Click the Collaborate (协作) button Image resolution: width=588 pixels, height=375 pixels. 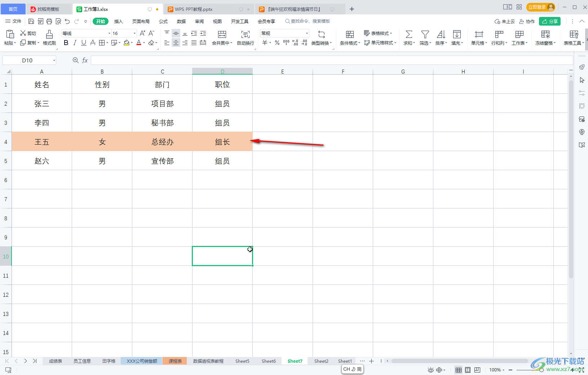click(x=527, y=22)
